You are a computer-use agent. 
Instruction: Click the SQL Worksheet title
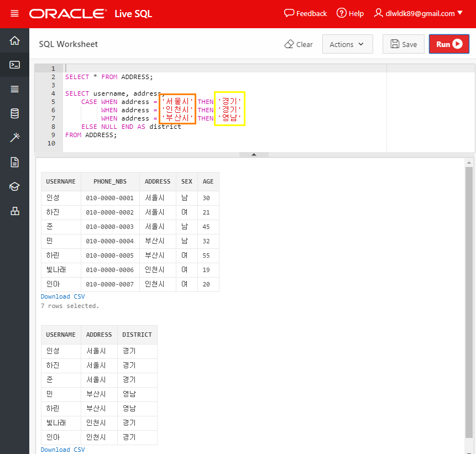(x=69, y=44)
